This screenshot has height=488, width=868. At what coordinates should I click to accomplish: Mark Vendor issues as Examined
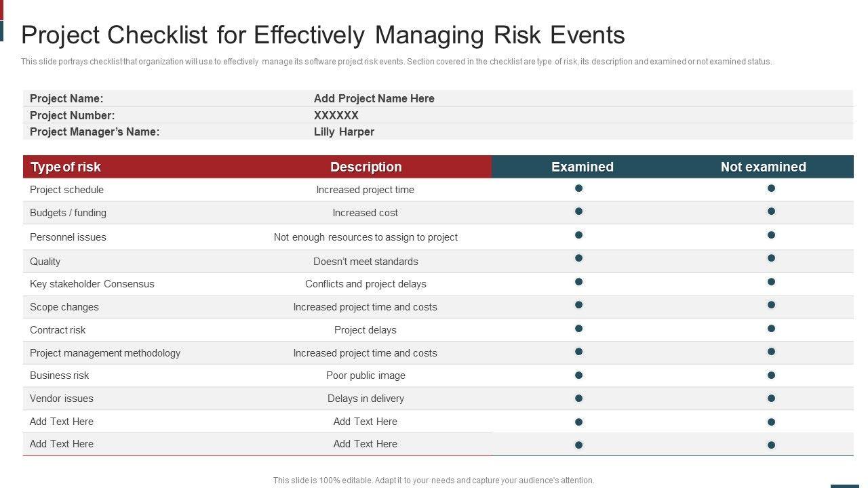coord(578,399)
